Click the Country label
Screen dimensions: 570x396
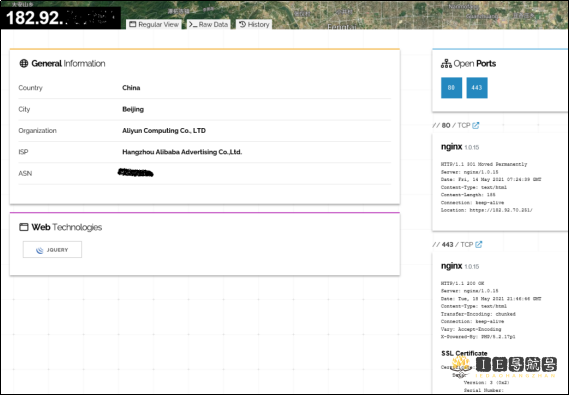pos(31,88)
